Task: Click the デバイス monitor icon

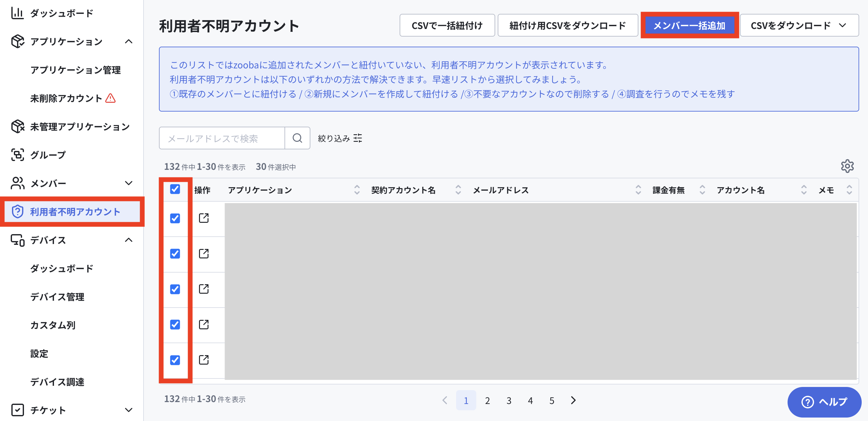Action: pos(18,240)
